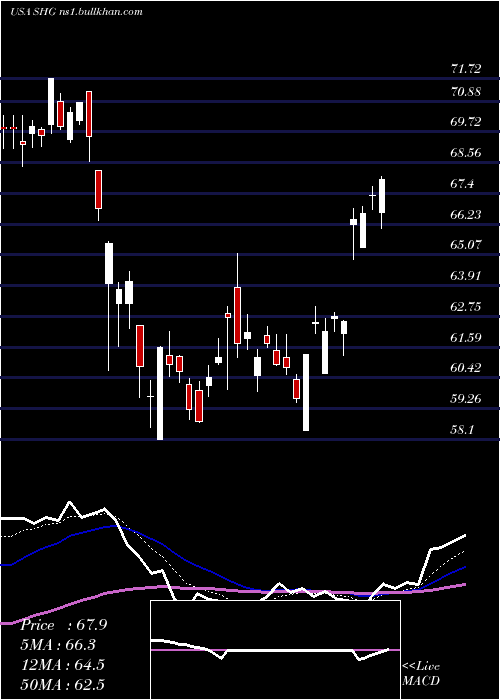Click the tall white candle reaching 71.72

51,102
